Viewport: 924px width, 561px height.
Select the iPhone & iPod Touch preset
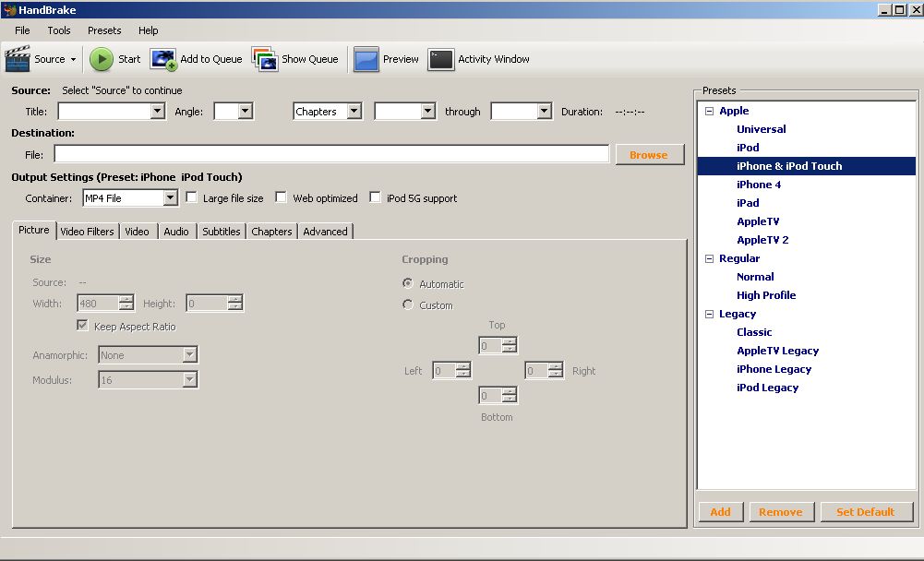tap(789, 166)
